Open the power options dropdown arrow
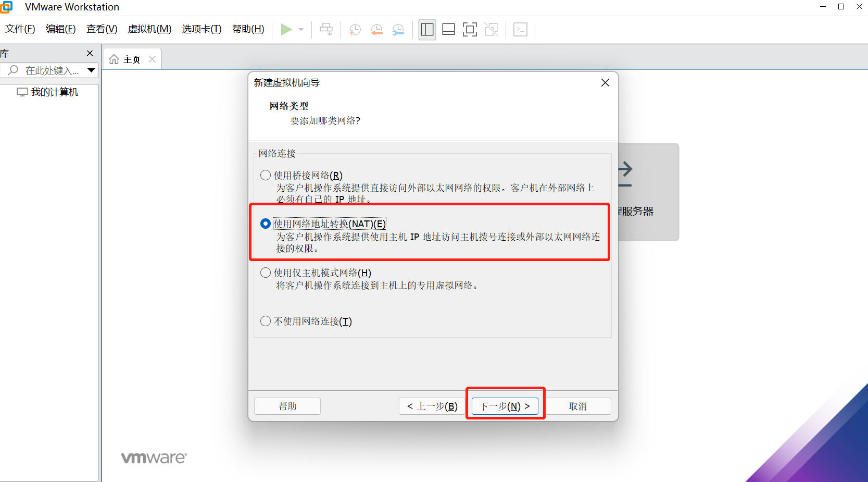 click(x=301, y=30)
